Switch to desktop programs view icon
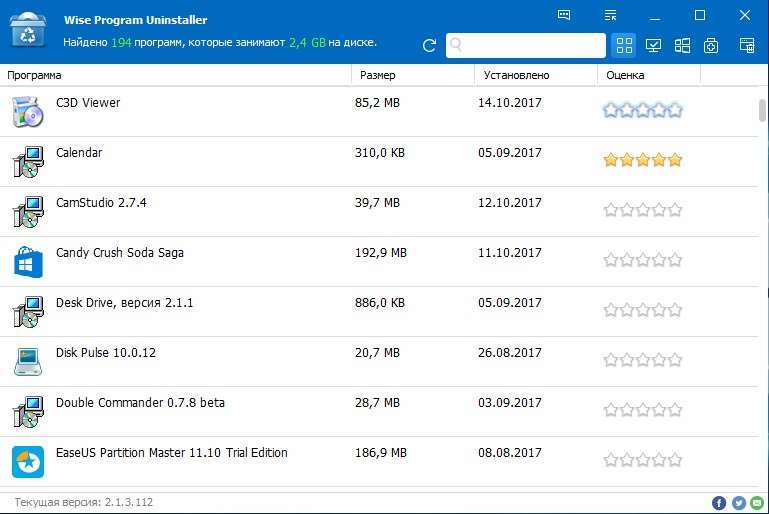This screenshot has height=514, width=769. 653,46
